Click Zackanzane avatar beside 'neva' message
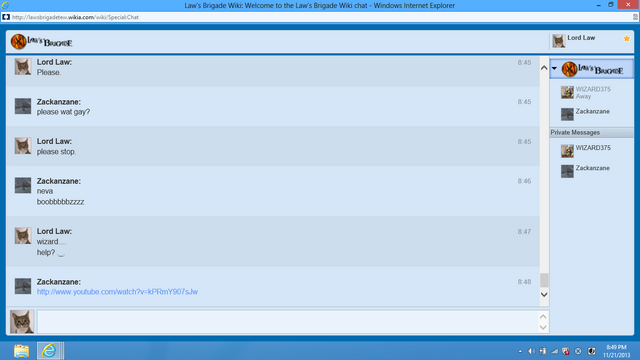The height and width of the screenshot is (360, 640). (x=23, y=185)
